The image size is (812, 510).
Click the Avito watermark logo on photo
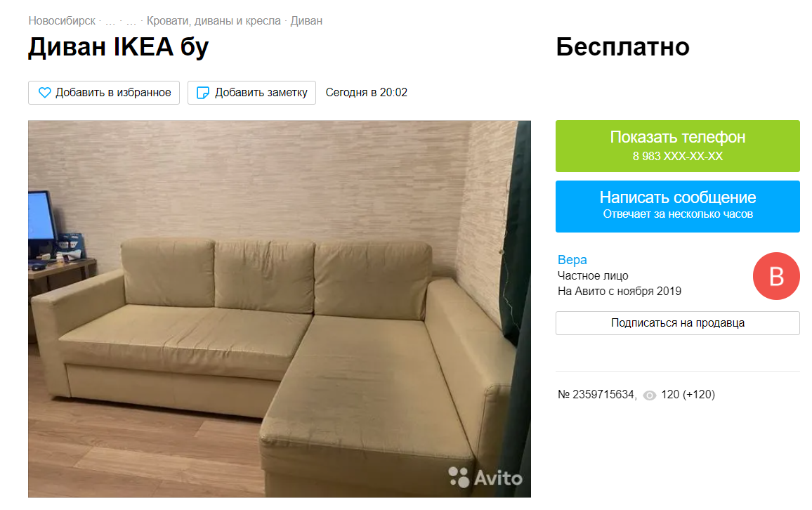pyautogui.click(x=485, y=478)
